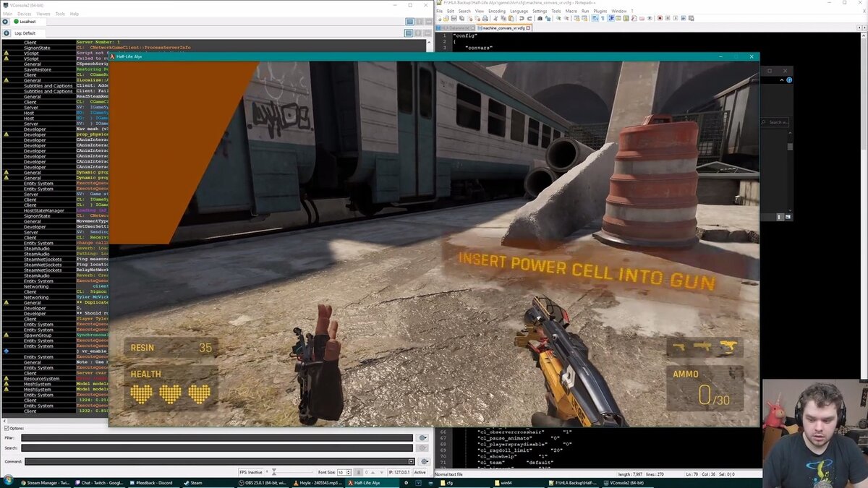Switch to the machine_convars_vr.vcfg tab

pyautogui.click(x=506, y=27)
